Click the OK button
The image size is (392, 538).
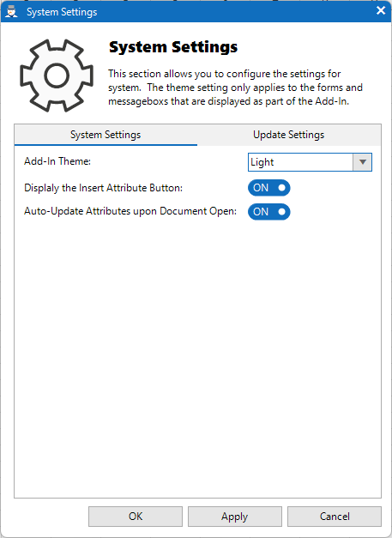[136, 517]
